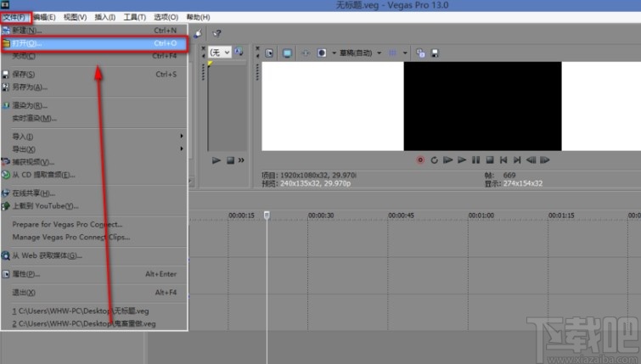Screen dimensions: 641x364
Task: Open the 文件(F) menu in the menu bar
Action: [x=15, y=17]
